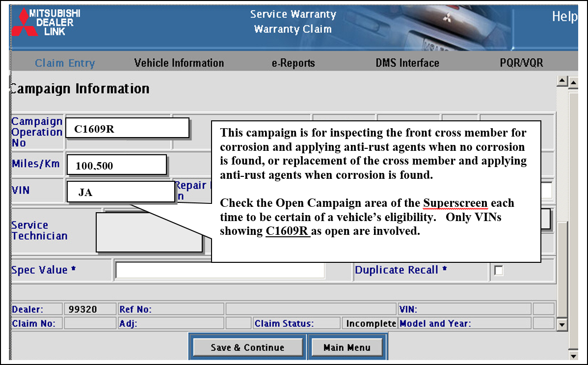Image resolution: width=588 pixels, height=365 pixels.
Task: Open the PQR/VQR tab
Action: 521,63
